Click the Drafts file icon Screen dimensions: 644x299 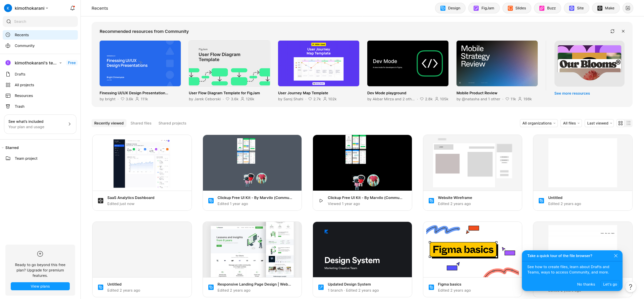[8, 74]
